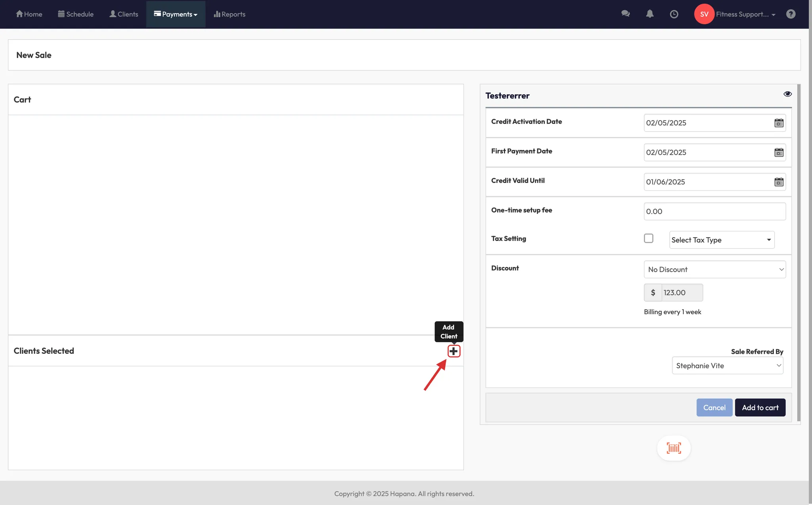Click the Add Client plus icon
Image resolution: width=812 pixels, height=505 pixels.
pos(454,351)
